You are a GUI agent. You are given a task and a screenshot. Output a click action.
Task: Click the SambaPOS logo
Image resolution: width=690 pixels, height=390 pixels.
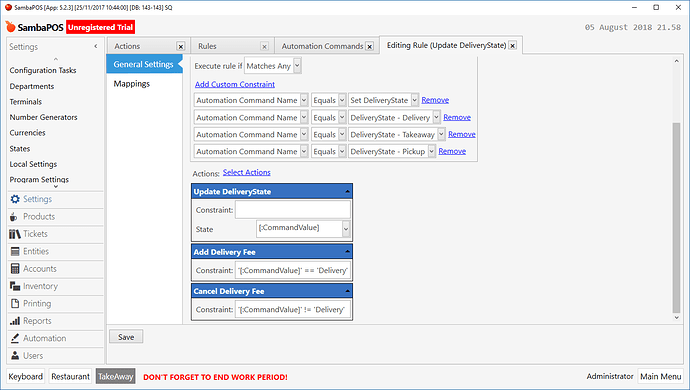click(35, 27)
